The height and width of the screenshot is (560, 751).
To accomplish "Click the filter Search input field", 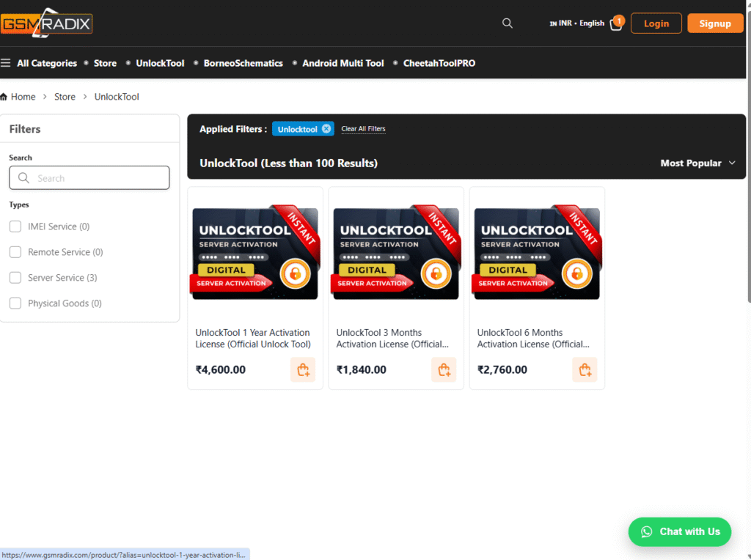I will tap(89, 178).
